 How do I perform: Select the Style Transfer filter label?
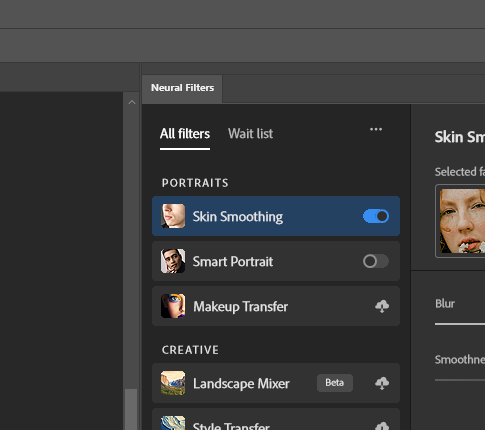[231, 426]
